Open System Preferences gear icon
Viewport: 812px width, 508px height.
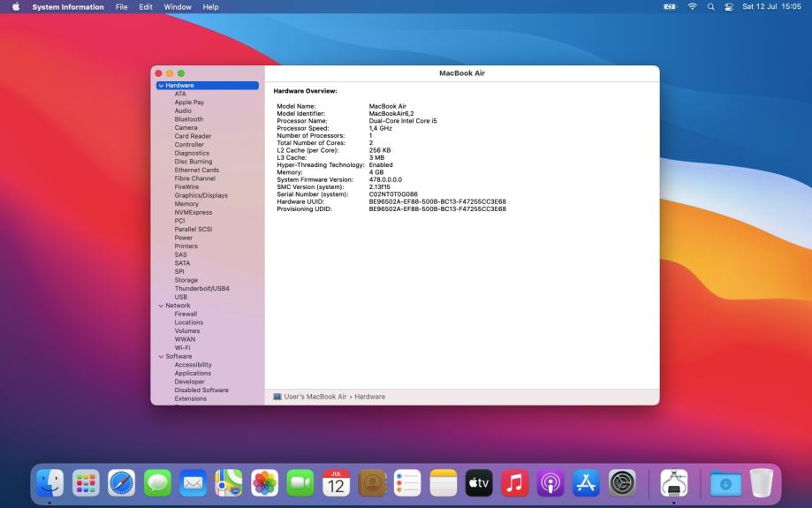pos(622,483)
